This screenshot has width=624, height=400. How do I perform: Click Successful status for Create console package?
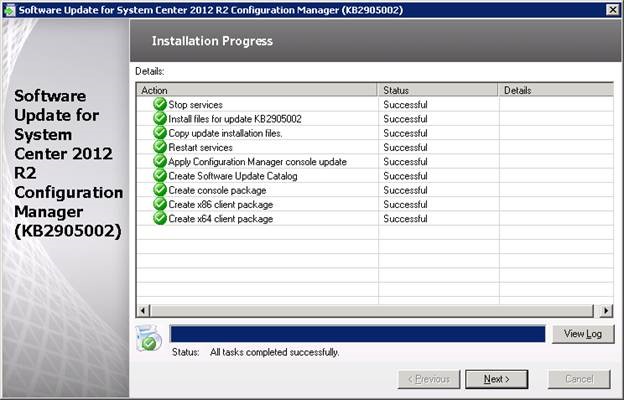coord(405,190)
